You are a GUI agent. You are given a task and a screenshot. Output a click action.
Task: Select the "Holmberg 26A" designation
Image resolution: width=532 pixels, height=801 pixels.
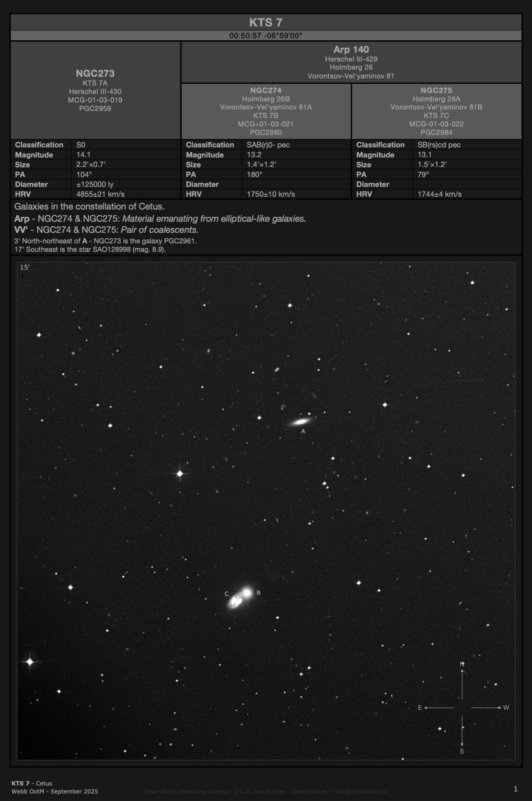point(437,99)
